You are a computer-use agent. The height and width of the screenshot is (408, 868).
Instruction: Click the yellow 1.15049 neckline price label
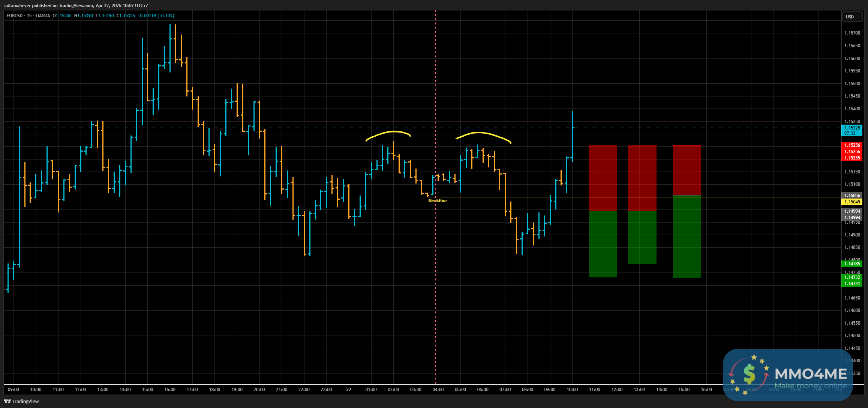coord(852,202)
